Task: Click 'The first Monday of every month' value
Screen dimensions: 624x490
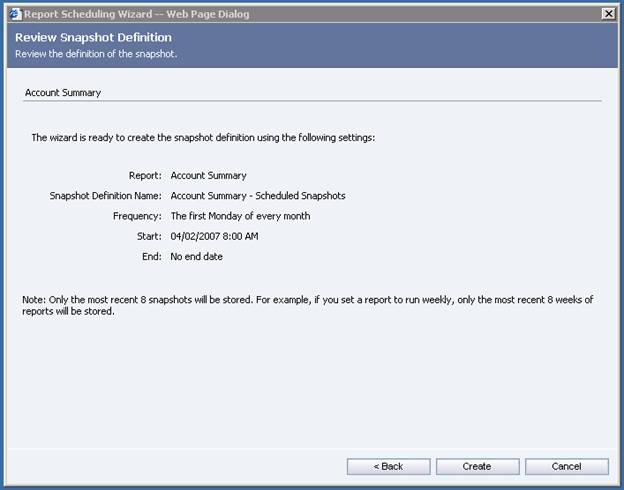Action: [x=240, y=216]
